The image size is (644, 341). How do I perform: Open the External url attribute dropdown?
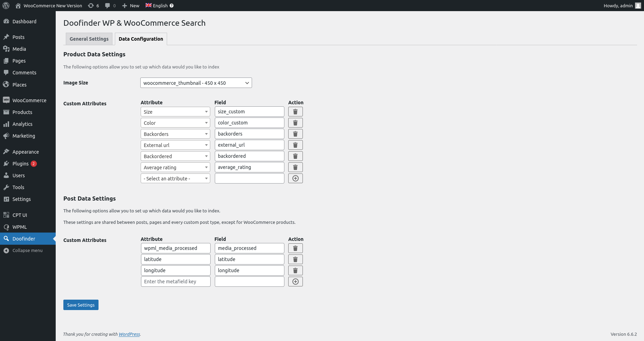point(175,145)
